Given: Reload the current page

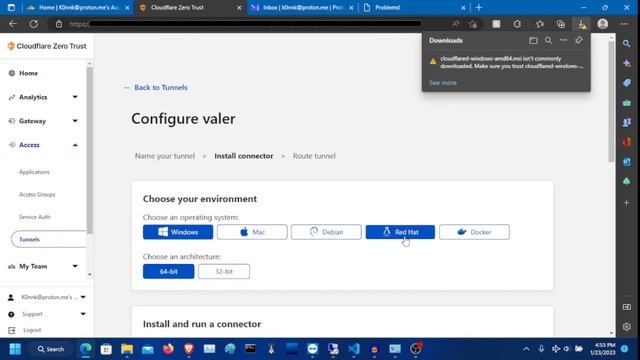Looking at the screenshot, I should point(34,24).
